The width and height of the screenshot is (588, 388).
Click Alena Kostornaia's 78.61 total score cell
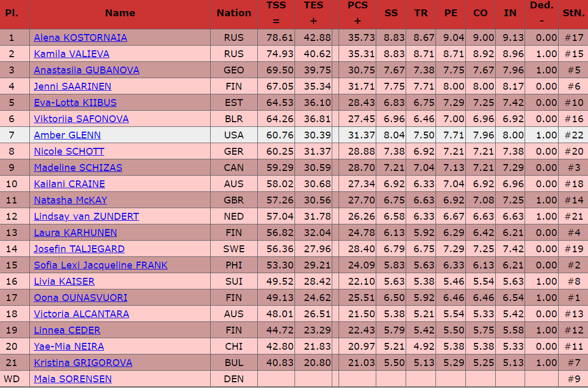(x=276, y=38)
